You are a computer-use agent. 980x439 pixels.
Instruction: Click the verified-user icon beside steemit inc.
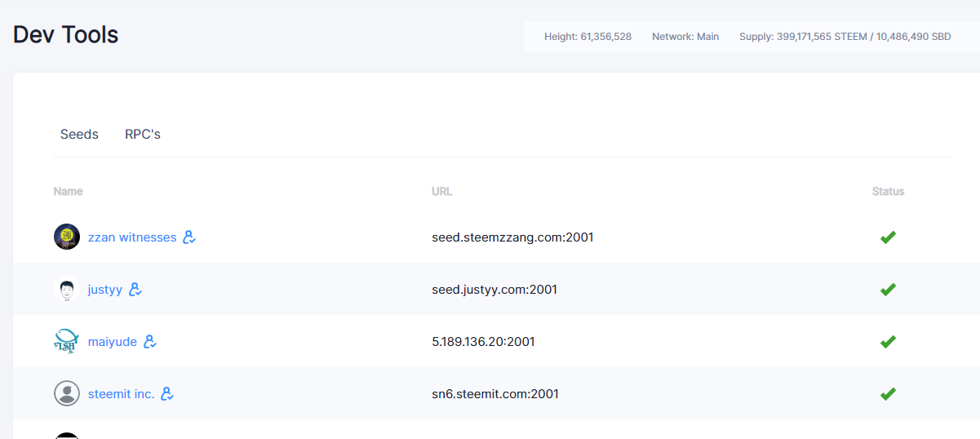(167, 394)
